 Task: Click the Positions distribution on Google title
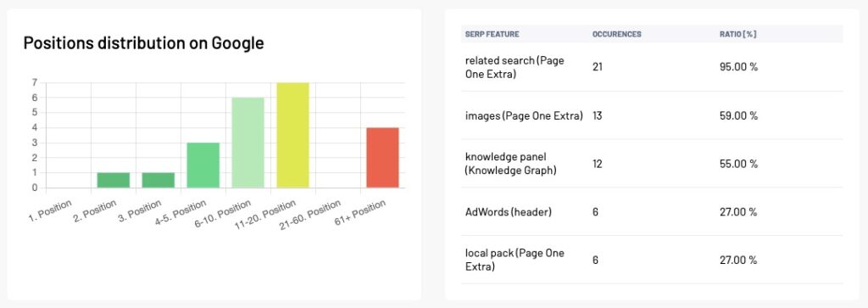click(x=143, y=43)
